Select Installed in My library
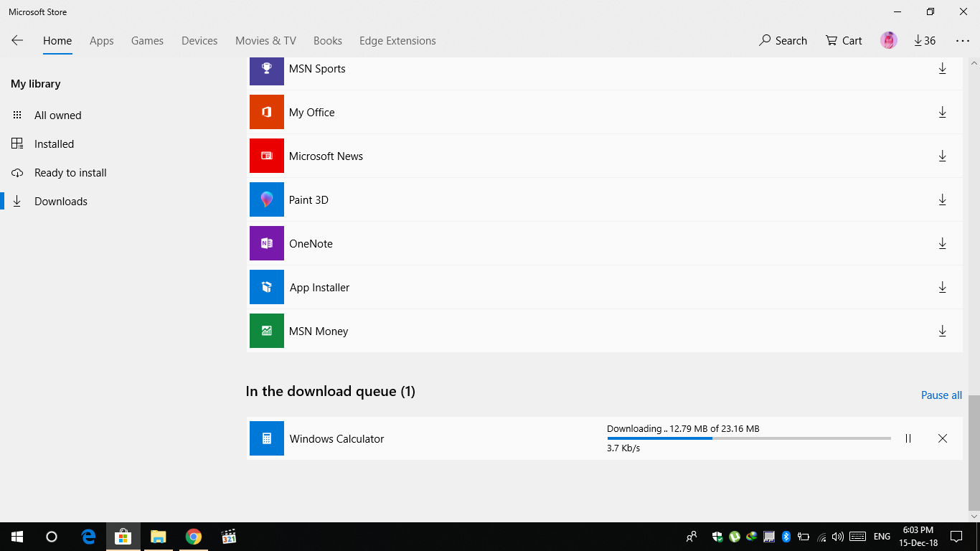This screenshot has height=551, width=980. 54,143
